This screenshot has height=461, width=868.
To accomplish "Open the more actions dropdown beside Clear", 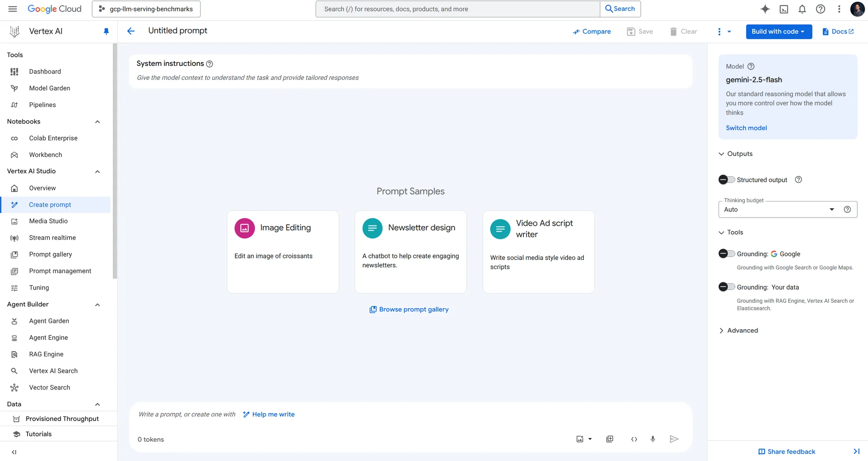I will [723, 31].
